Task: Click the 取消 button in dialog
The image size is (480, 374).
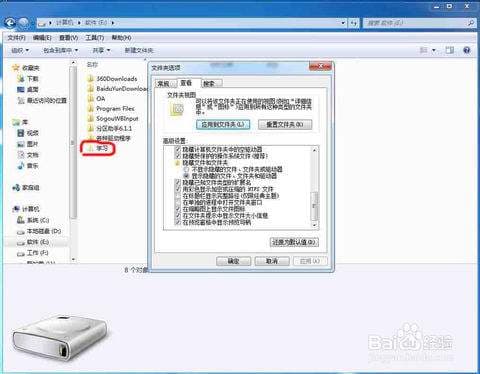Action: coord(272,261)
